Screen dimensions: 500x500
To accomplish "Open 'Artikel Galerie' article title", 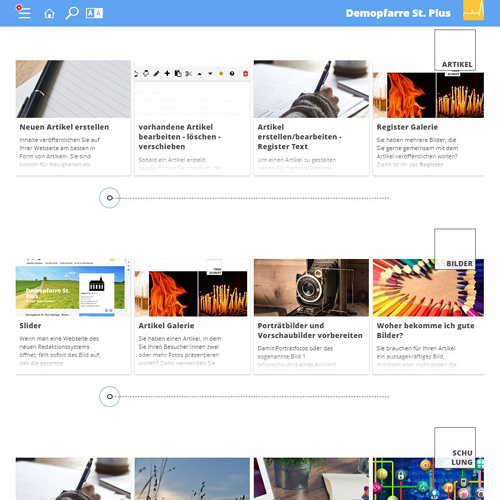I will pos(166,326).
